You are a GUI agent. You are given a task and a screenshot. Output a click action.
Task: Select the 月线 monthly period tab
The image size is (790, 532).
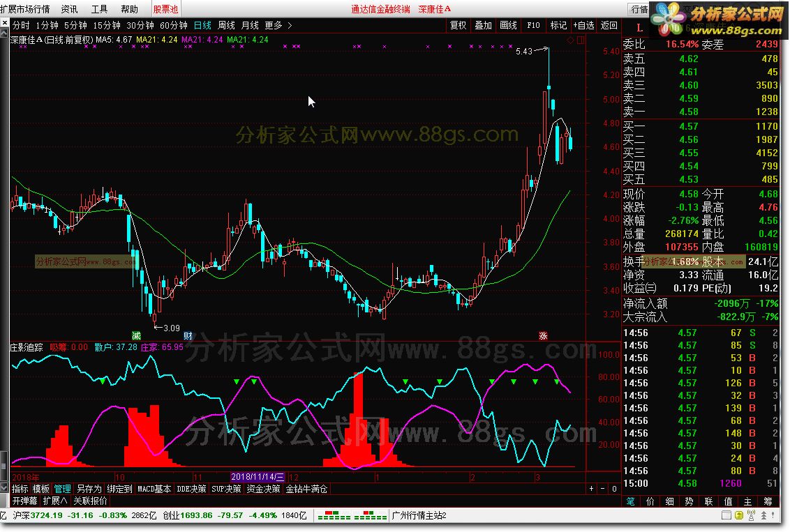click(x=250, y=25)
